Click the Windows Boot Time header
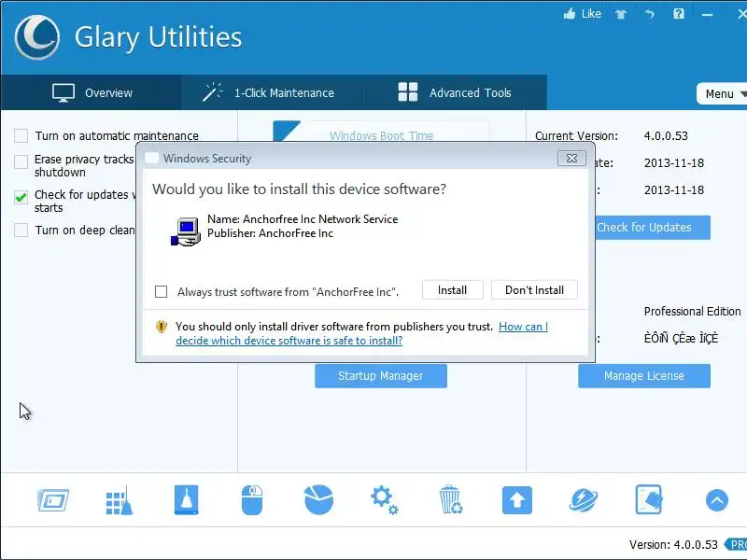The height and width of the screenshot is (560, 747). 382,135
